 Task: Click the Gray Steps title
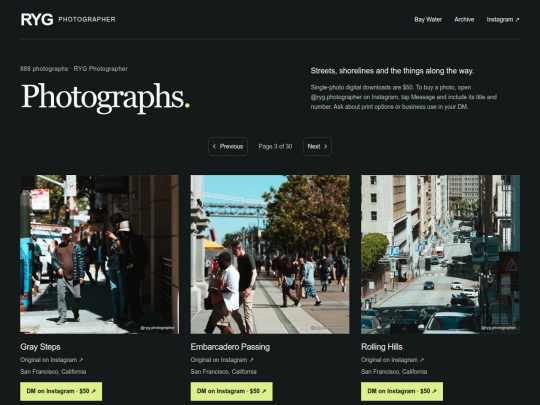pyautogui.click(x=40, y=347)
